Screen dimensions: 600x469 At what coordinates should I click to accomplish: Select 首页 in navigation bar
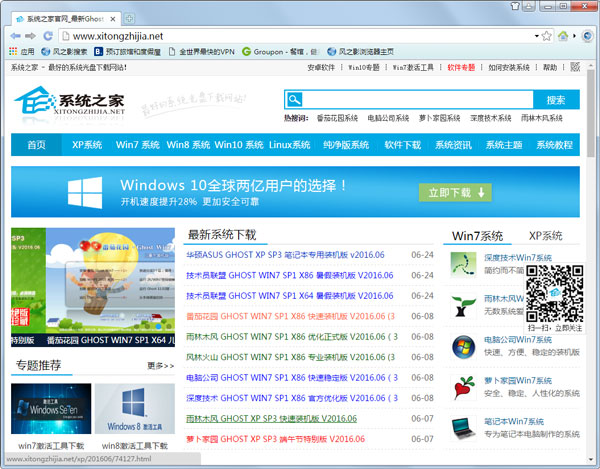tap(36, 145)
